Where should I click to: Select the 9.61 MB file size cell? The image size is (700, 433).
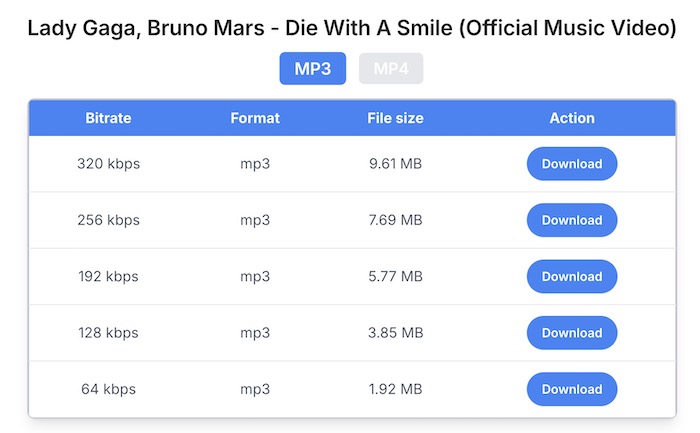[395, 164]
